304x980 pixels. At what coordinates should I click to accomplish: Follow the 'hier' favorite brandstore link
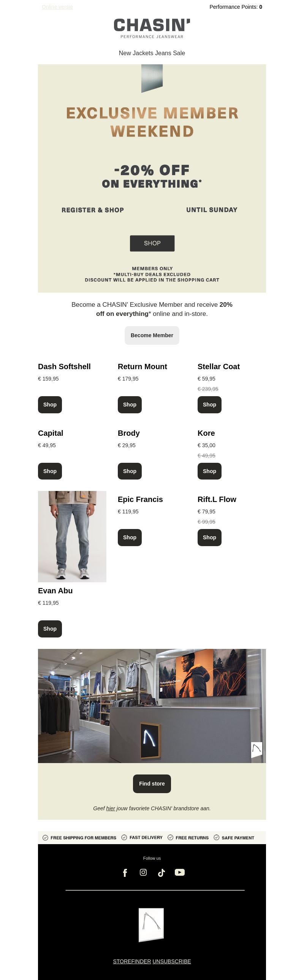click(111, 808)
